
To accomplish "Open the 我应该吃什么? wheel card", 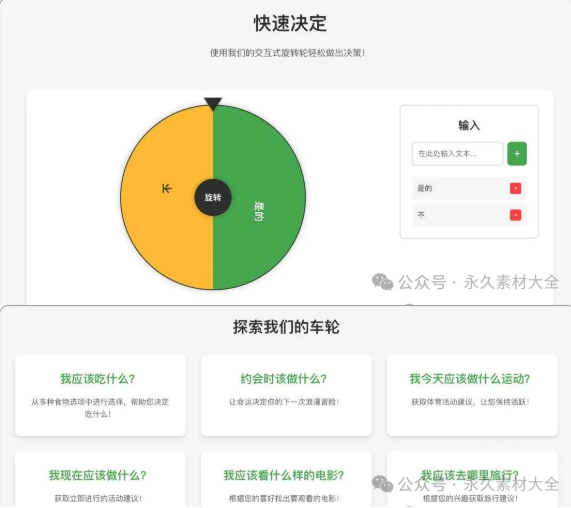I will 100,395.
